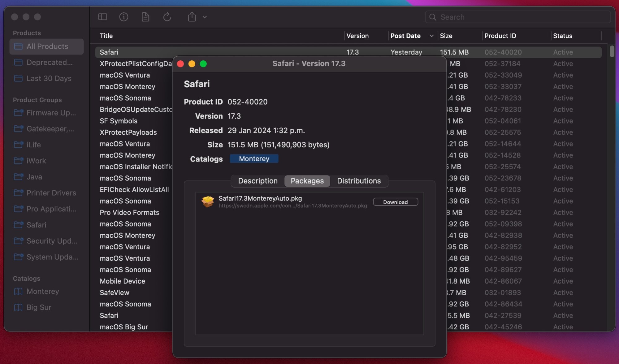Screen dimensions: 619x364
Task: Open Gatekeeper product group
Action: pyautogui.click(x=47, y=129)
